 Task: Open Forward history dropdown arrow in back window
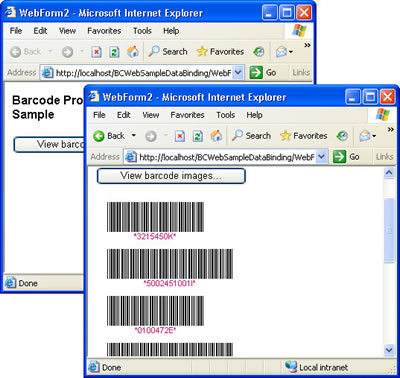(82, 51)
